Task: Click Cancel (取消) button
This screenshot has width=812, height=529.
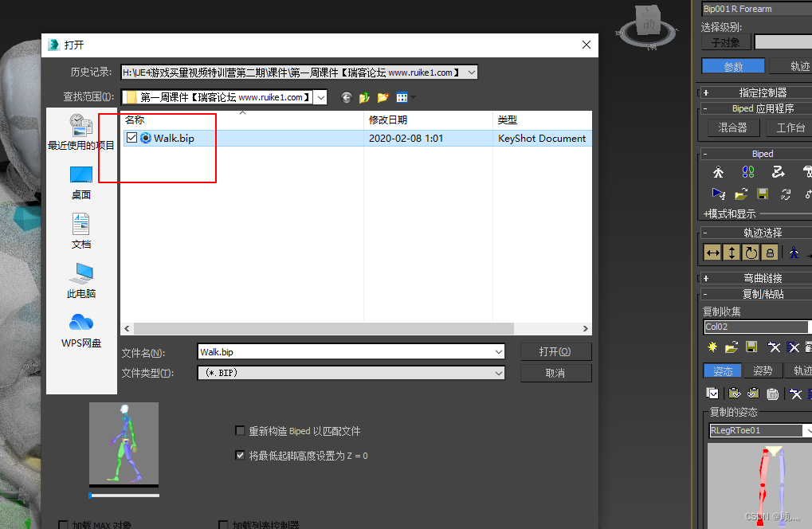Action: (x=555, y=373)
